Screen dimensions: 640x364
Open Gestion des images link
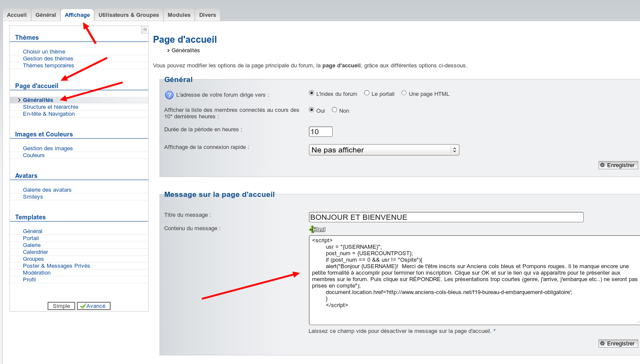pyautogui.click(x=48, y=148)
